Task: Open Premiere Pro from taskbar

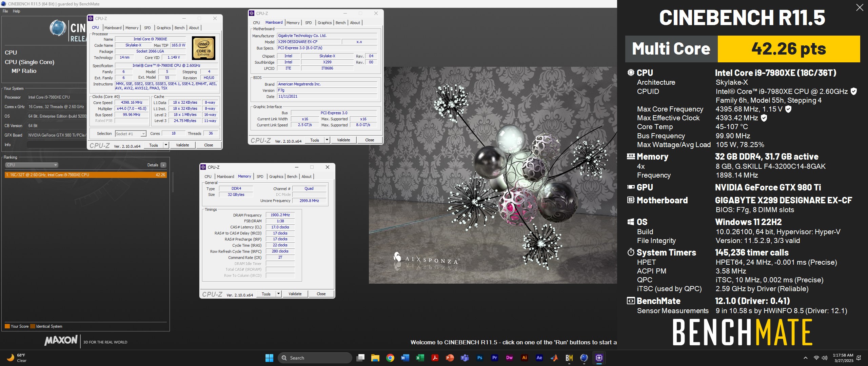Action: [494, 358]
